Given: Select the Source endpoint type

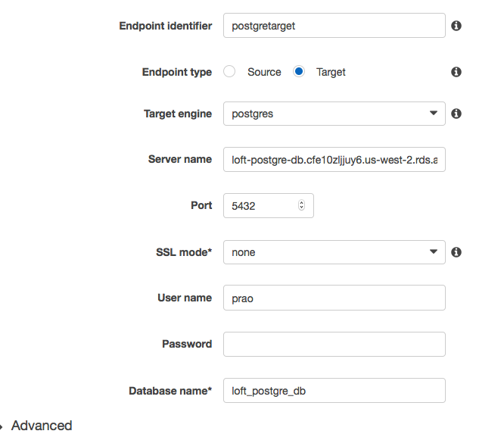Looking at the screenshot, I should pyautogui.click(x=229, y=72).
